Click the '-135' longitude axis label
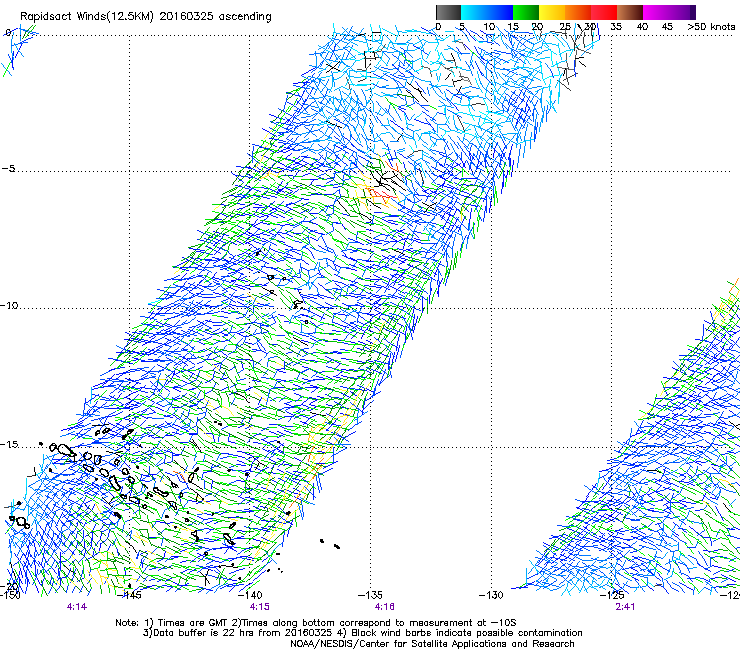The height and width of the screenshot is (650, 740). coord(370,595)
